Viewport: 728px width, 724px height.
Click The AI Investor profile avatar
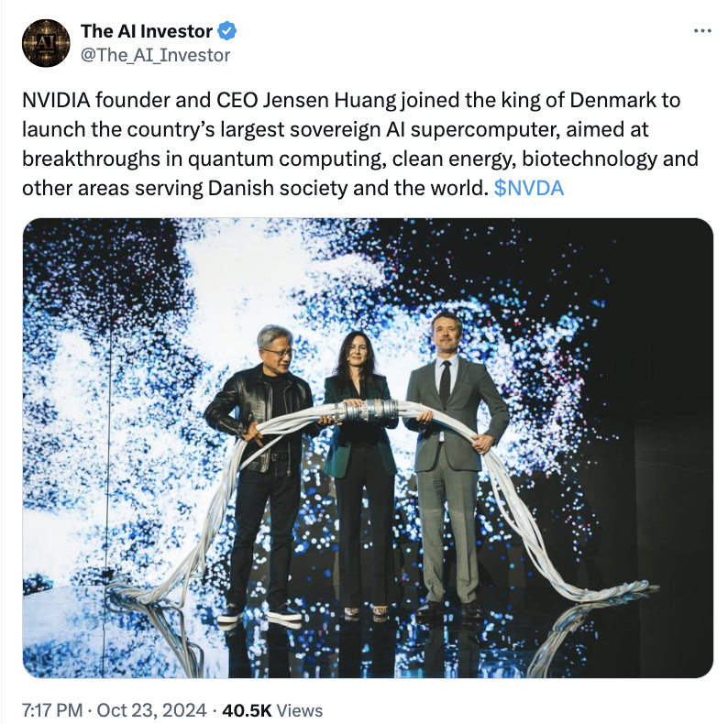[x=46, y=43]
